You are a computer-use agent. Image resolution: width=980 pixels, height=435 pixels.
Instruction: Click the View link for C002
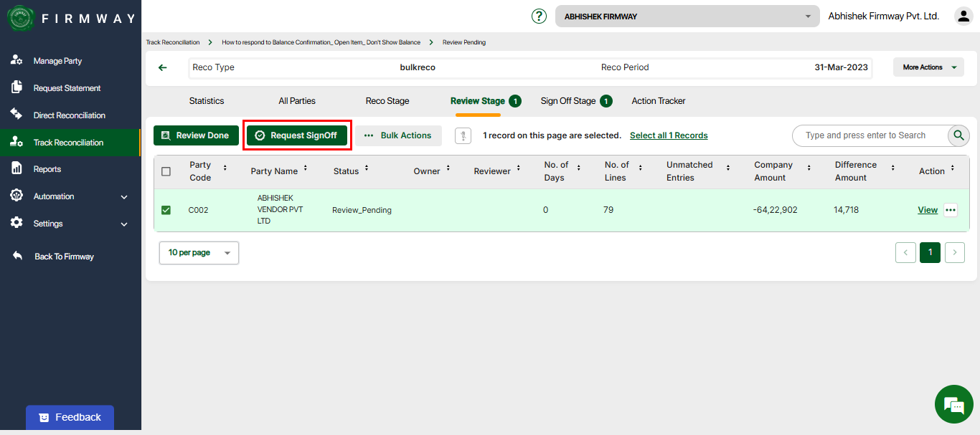point(928,210)
